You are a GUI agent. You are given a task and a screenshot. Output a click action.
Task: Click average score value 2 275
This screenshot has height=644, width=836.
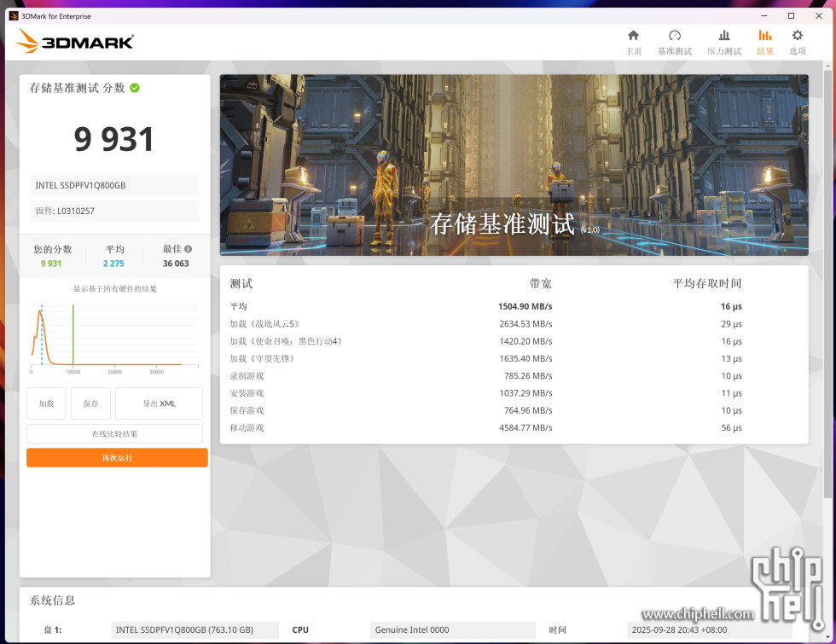click(x=113, y=264)
